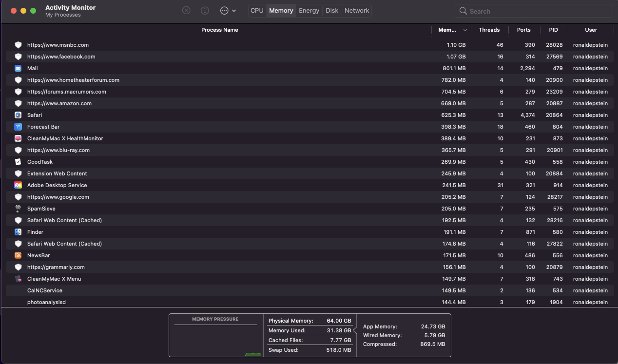618x364 pixels.
Task: Click Safari's ports value 4,374
Action: [527, 115]
